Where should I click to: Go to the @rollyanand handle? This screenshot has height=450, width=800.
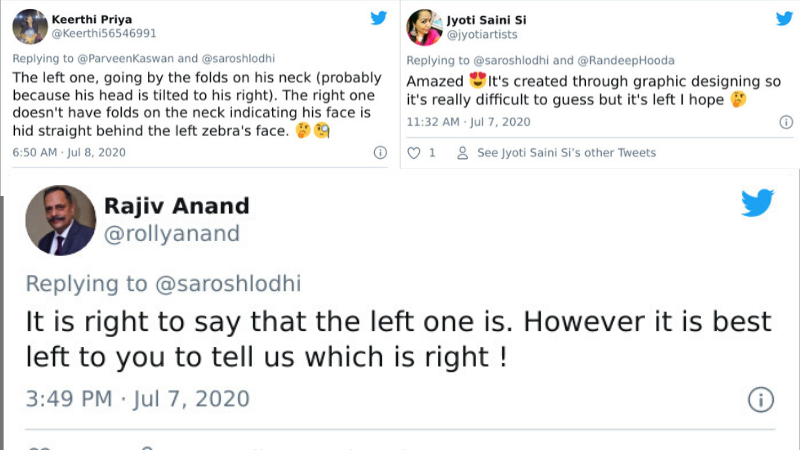172,234
